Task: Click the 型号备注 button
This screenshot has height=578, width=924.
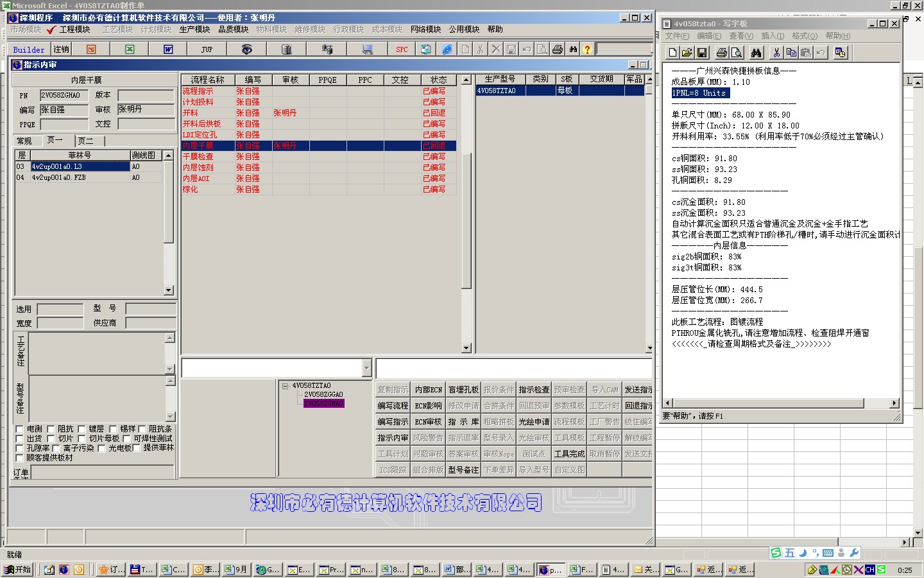Action: (x=463, y=470)
